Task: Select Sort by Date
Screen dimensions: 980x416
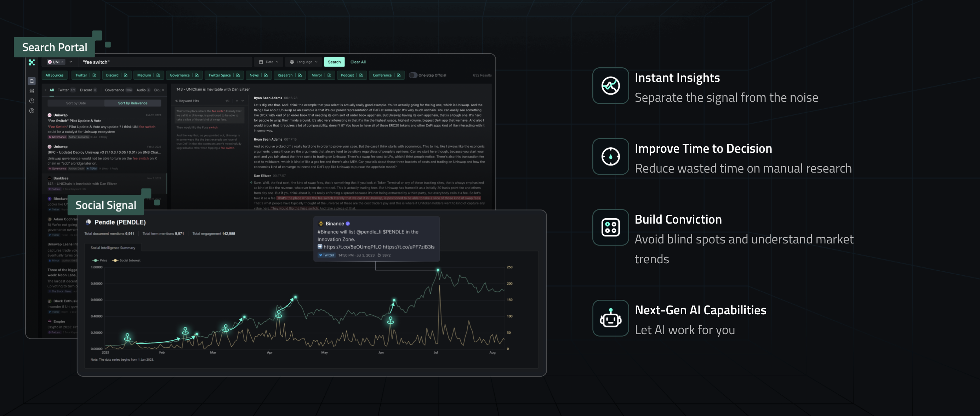Action: [76, 103]
